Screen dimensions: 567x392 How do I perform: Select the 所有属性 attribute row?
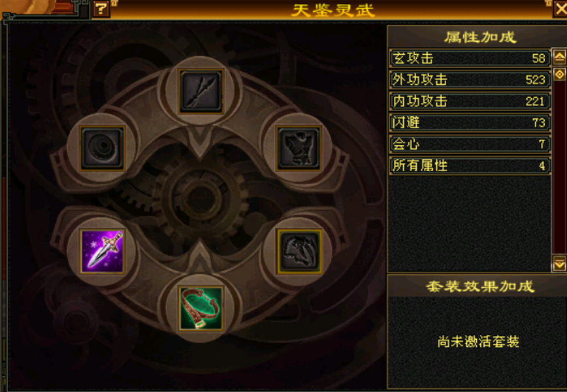coord(470,166)
